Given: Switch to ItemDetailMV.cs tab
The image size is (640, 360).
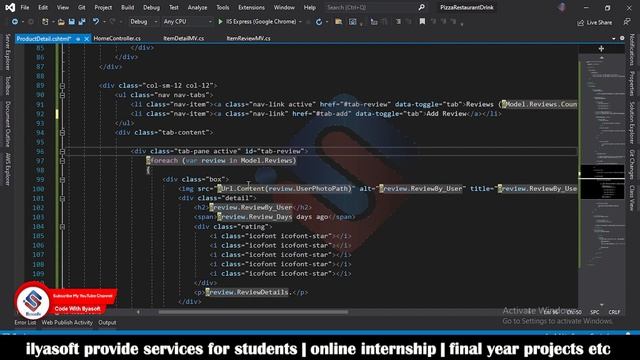Looking at the screenshot, I should 184,38.
